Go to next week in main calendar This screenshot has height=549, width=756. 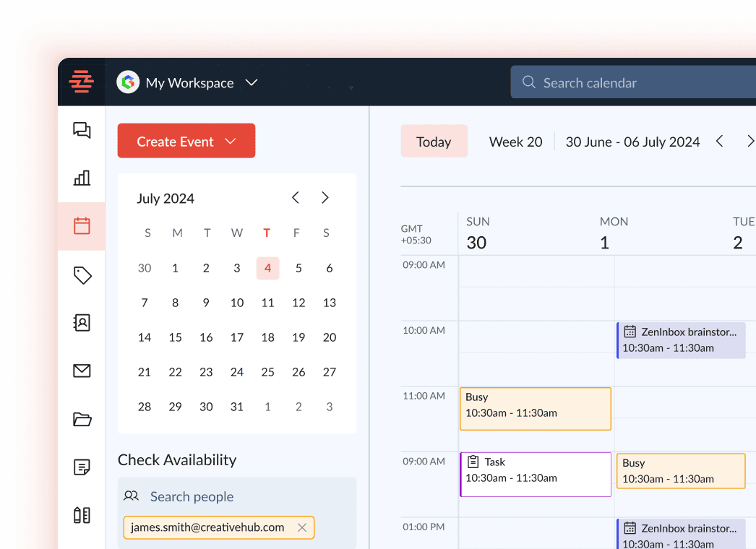(x=749, y=142)
